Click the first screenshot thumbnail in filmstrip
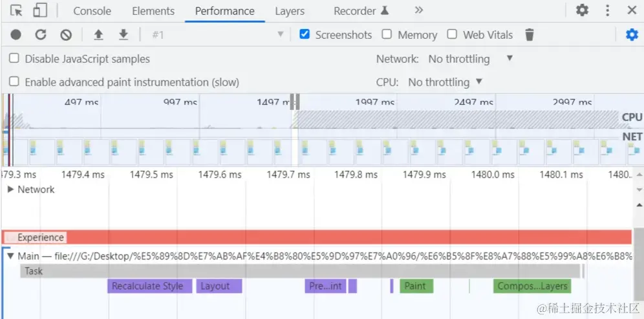 click(x=6, y=153)
